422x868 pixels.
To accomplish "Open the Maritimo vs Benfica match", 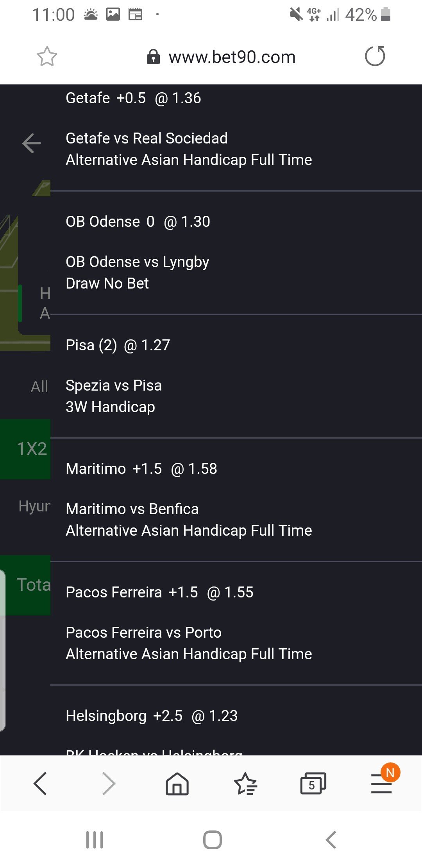I will point(132,509).
